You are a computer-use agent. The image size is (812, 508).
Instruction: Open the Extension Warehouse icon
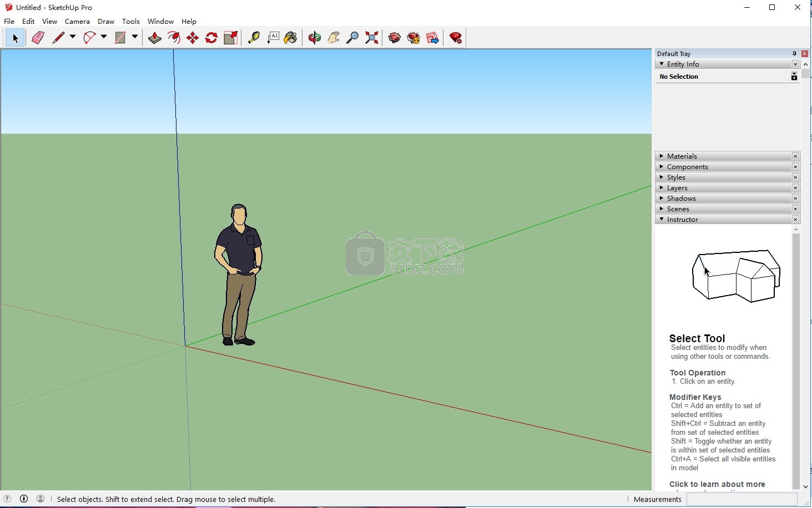413,38
